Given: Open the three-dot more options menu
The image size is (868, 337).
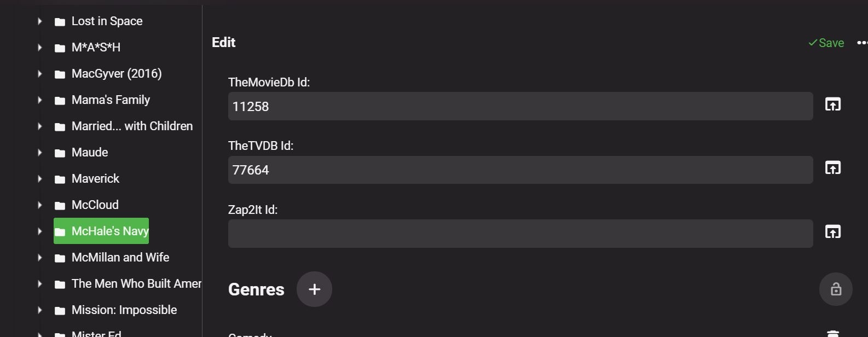Looking at the screenshot, I should (x=861, y=43).
